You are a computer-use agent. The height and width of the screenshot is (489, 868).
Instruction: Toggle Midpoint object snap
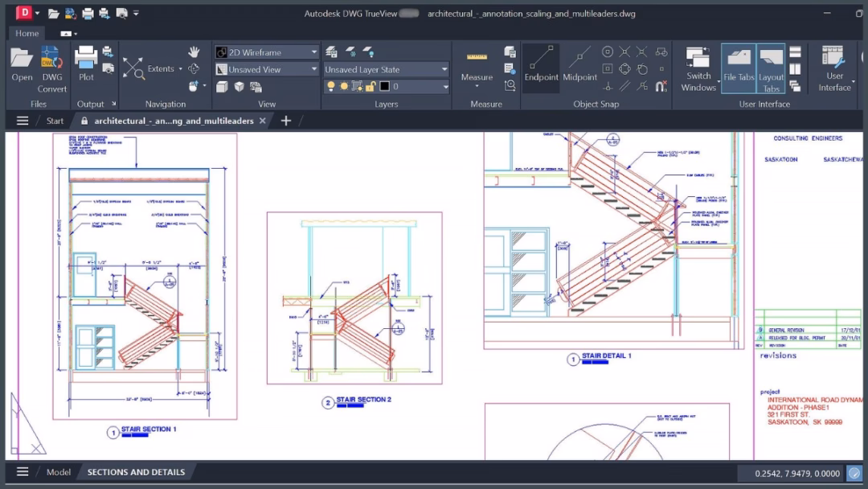point(579,63)
